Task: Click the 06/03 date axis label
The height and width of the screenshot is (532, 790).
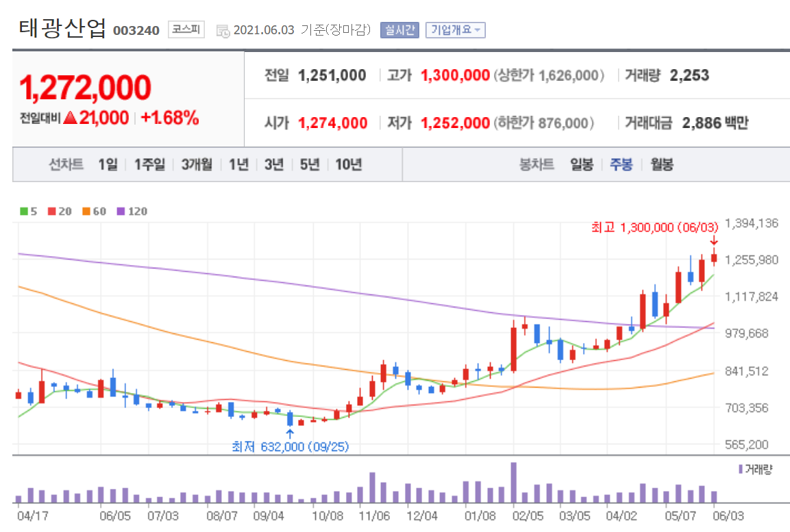Action: (x=728, y=516)
